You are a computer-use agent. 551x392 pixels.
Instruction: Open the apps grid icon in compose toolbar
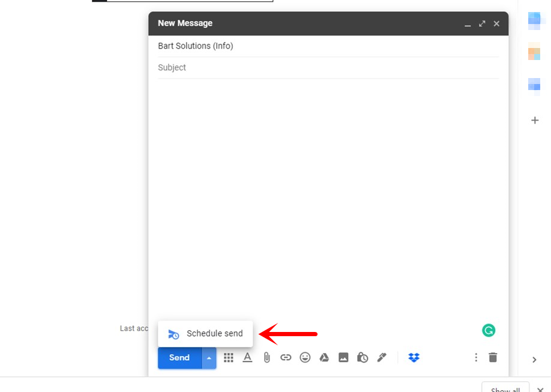pyautogui.click(x=229, y=358)
